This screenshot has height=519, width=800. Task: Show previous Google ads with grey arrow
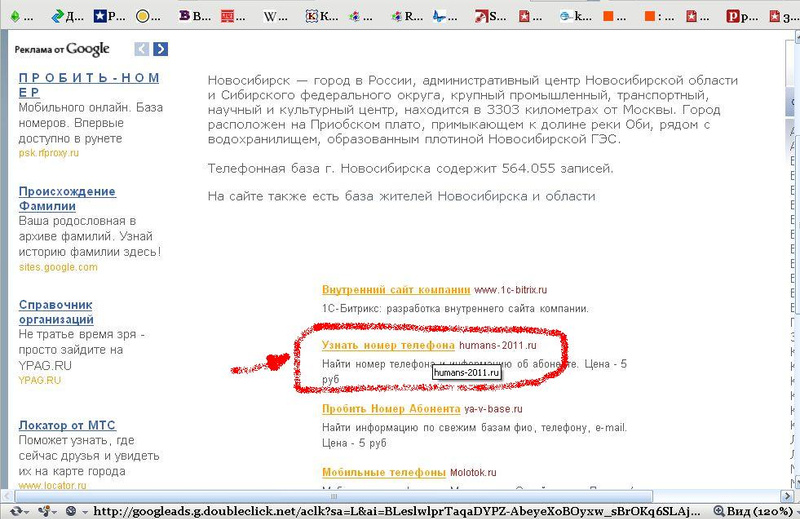pos(142,49)
